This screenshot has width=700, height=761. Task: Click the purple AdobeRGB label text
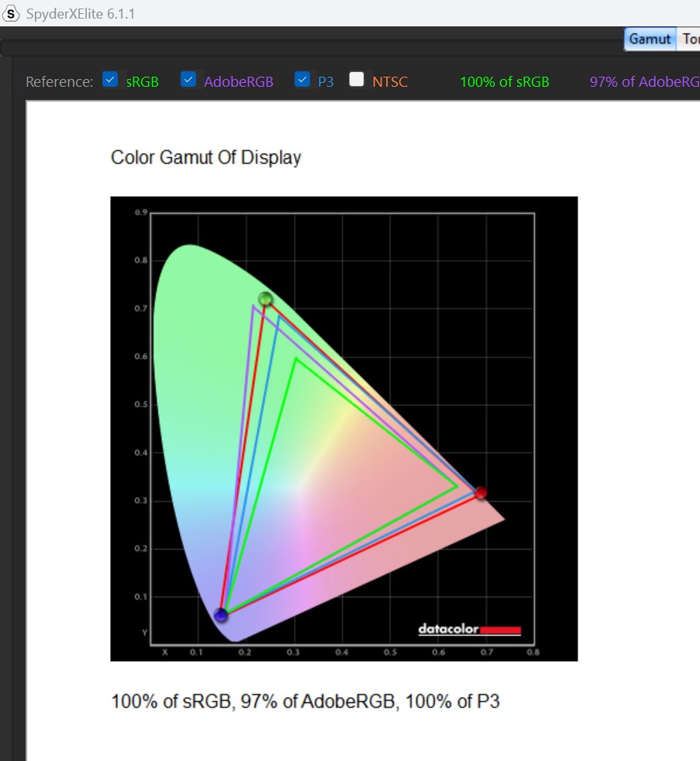[239, 81]
